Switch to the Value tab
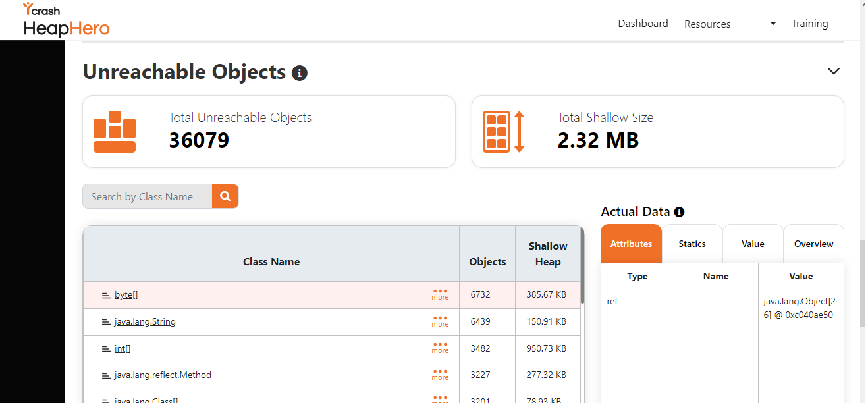The width and height of the screenshot is (868, 403). click(753, 244)
